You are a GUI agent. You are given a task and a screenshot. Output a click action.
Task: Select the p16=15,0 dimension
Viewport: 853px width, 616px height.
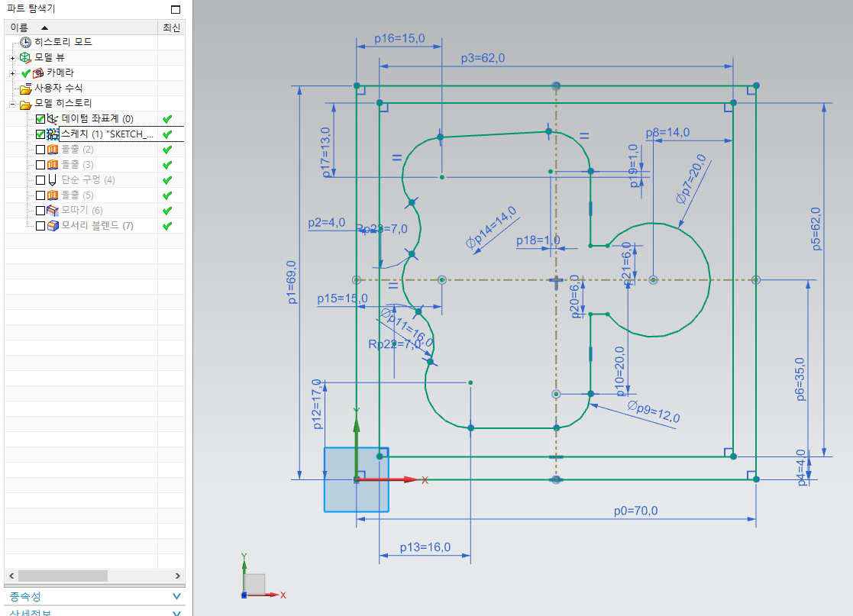(x=399, y=38)
